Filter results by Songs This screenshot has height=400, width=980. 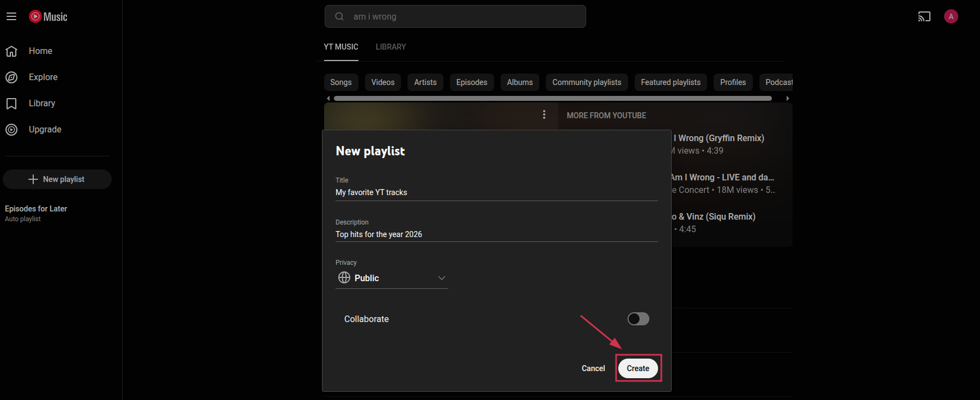tap(341, 82)
